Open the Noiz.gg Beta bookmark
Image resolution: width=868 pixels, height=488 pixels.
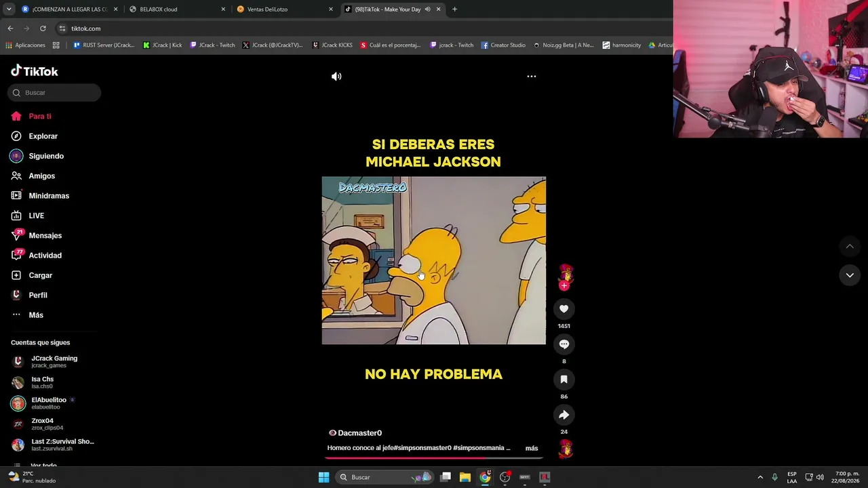pos(564,45)
